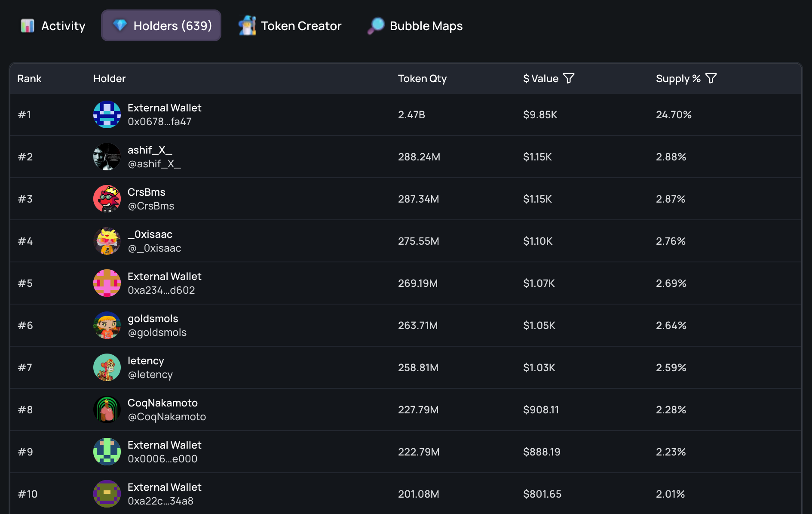The height and width of the screenshot is (514, 812).
Task: Open the @ashif_X_ handle link
Action: 154,164
